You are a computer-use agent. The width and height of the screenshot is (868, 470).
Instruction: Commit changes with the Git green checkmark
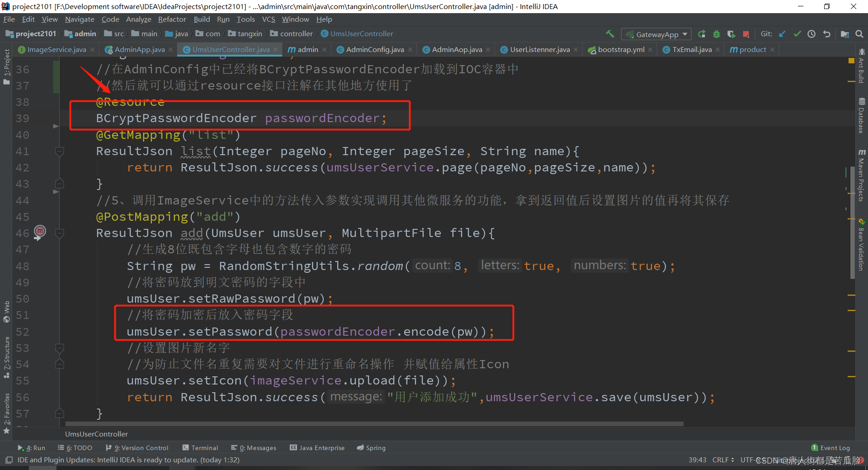click(797, 34)
